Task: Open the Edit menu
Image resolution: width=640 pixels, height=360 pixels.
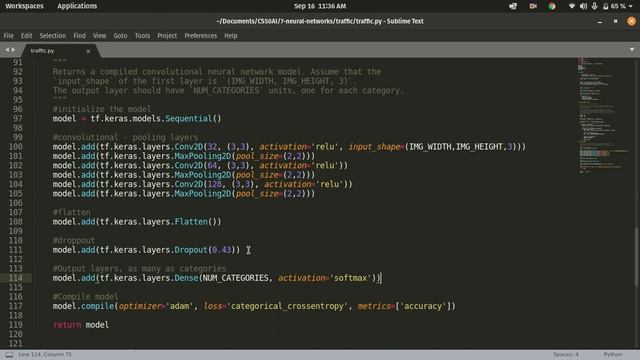Action: [27, 36]
